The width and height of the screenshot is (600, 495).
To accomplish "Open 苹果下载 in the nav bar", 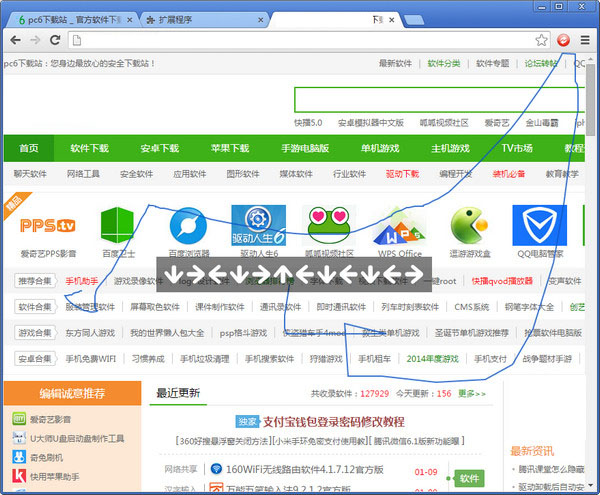I will click(230, 148).
